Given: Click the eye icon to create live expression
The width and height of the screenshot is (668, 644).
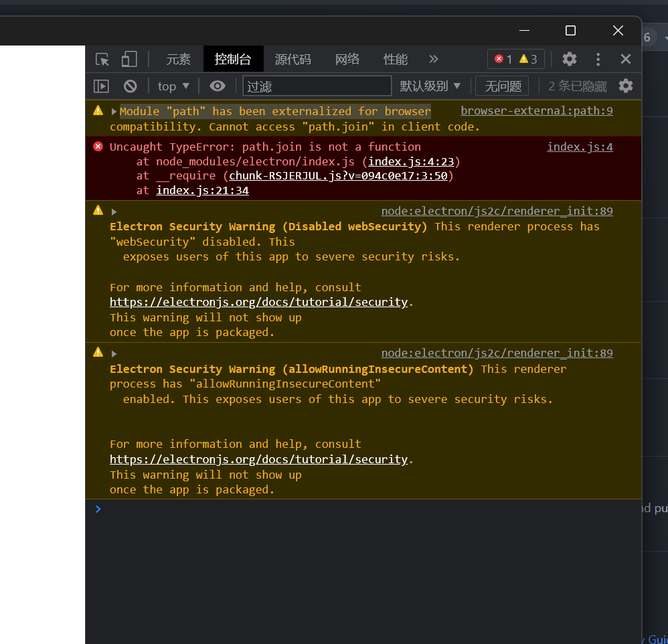Looking at the screenshot, I should [218, 86].
